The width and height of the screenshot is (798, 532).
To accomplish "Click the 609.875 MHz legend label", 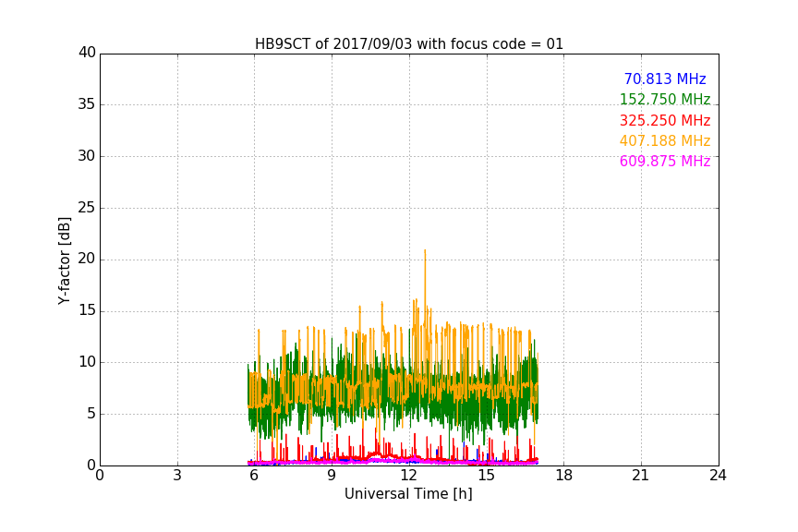I will [x=665, y=161].
